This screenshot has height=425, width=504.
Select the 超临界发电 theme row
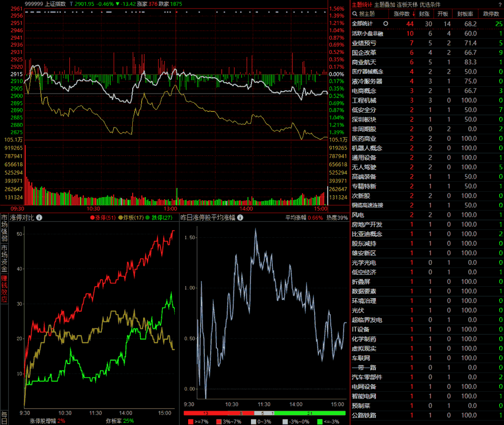427,320
